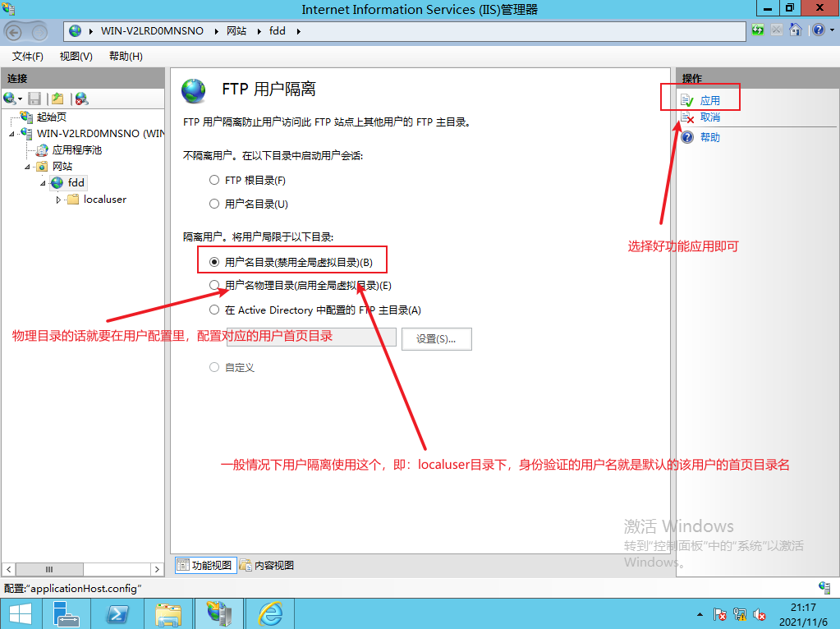This screenshot has width=840, height=629.
Task: Select 起始页 in the tree
Action: 52,117
